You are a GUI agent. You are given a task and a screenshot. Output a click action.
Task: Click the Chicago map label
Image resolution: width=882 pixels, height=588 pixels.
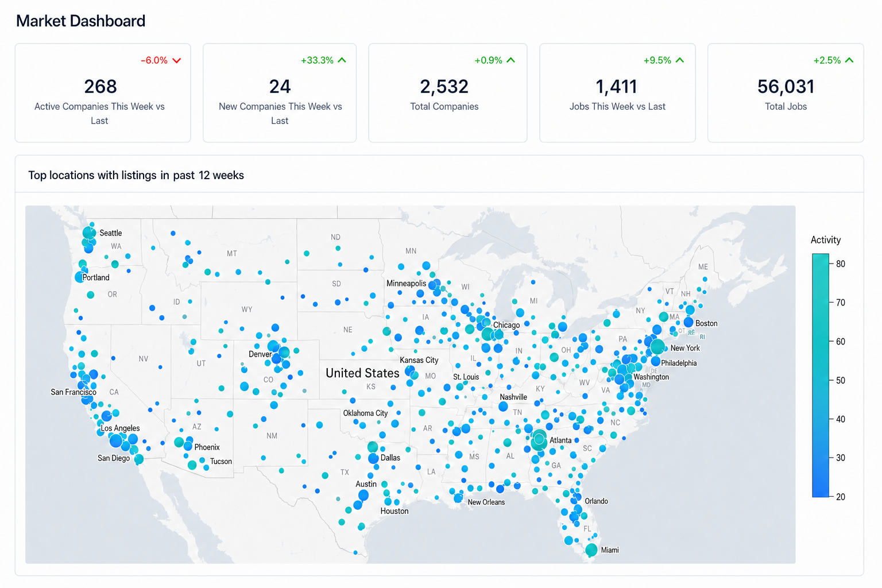506,325
